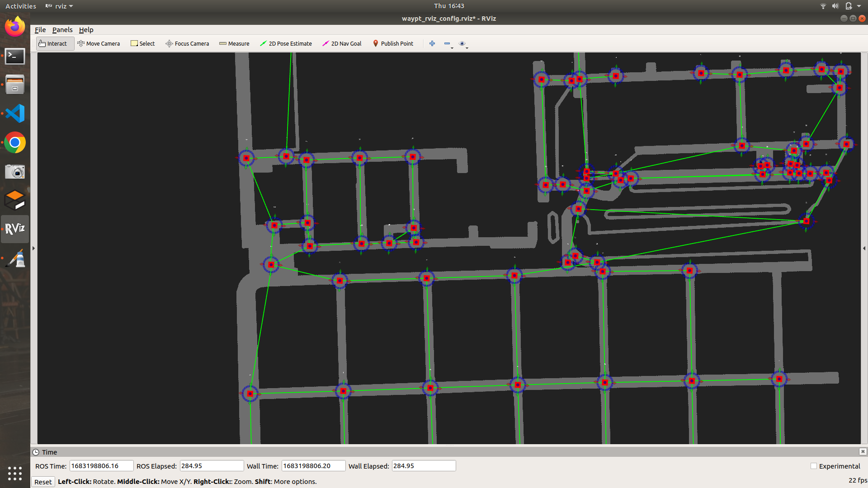This screenshot has width=868, height=488.
Task: Click the Wi-Fi status icon
Action: pyautogui.click(x=823, y=6)
